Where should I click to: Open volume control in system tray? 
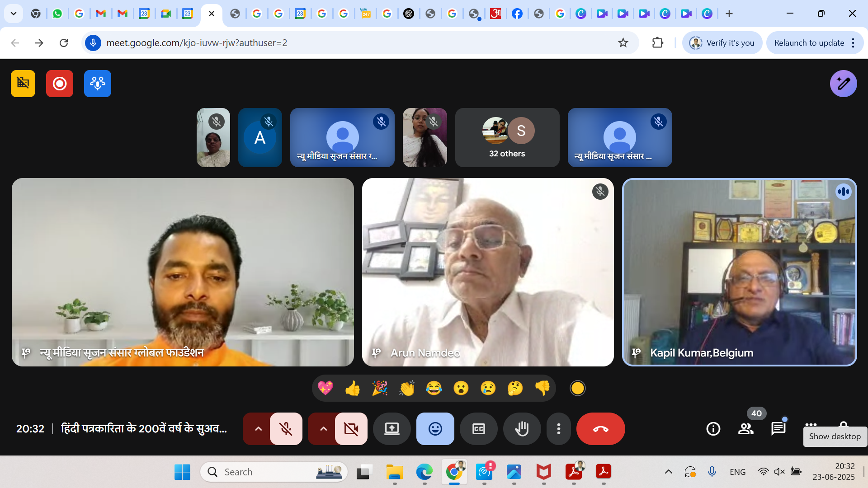779,472
